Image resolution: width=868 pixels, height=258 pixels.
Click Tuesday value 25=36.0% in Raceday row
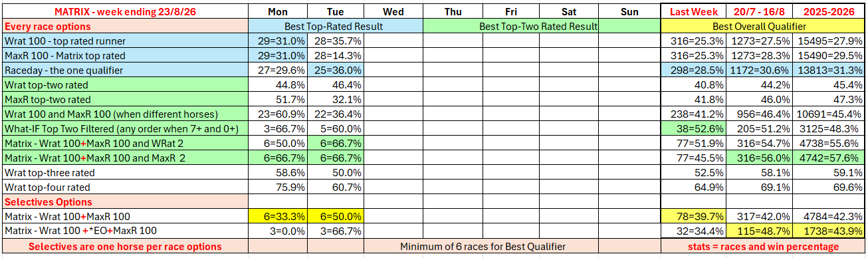coord(335,70)
